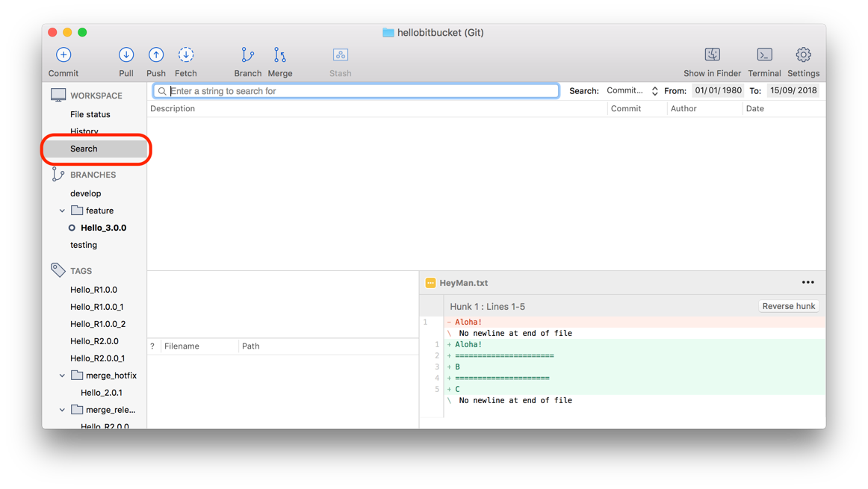Image resolution: width=868 pixels, height=489 pixels.
Task: Open the Search type Commit... dropdown
Action: (x=632, y=91)
